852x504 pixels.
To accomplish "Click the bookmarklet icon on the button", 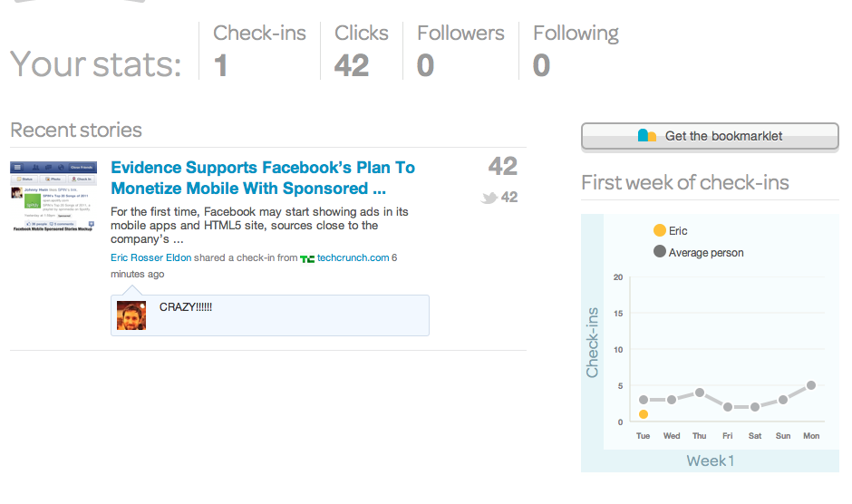I will [x=647, y=136].
